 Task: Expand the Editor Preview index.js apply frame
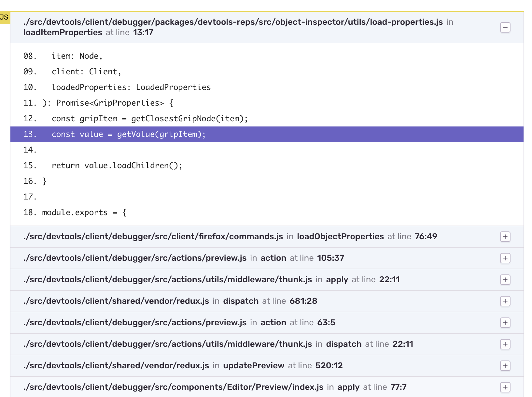pos(505,388)
